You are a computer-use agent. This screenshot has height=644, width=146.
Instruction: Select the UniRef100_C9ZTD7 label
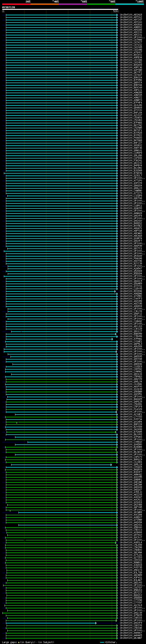(x=131, y=588)
